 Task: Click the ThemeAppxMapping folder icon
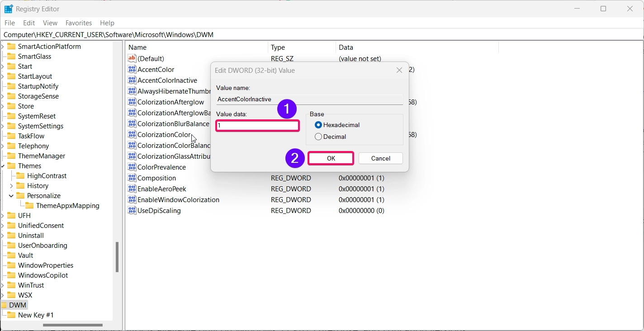(29, 205)
